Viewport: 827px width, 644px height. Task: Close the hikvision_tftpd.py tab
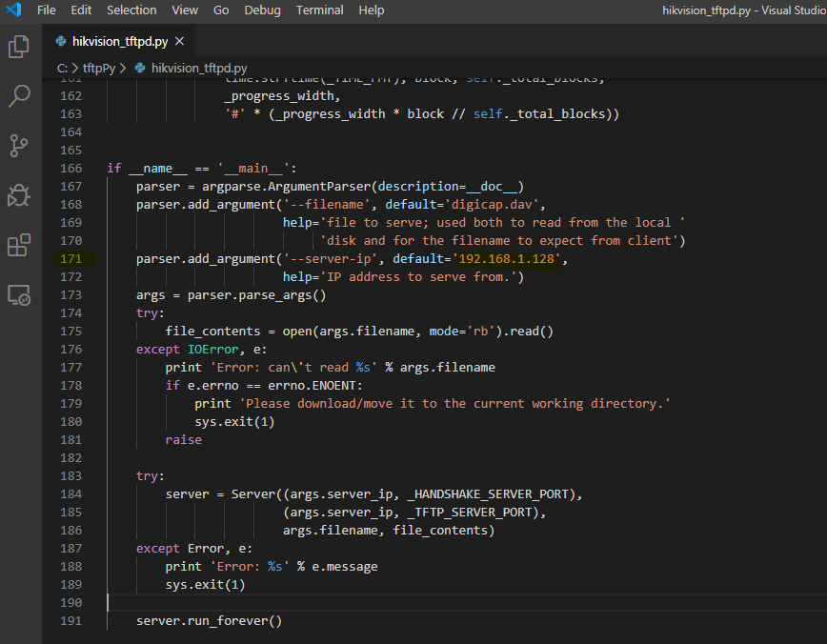pyautogui.click(x=179, y=41)
